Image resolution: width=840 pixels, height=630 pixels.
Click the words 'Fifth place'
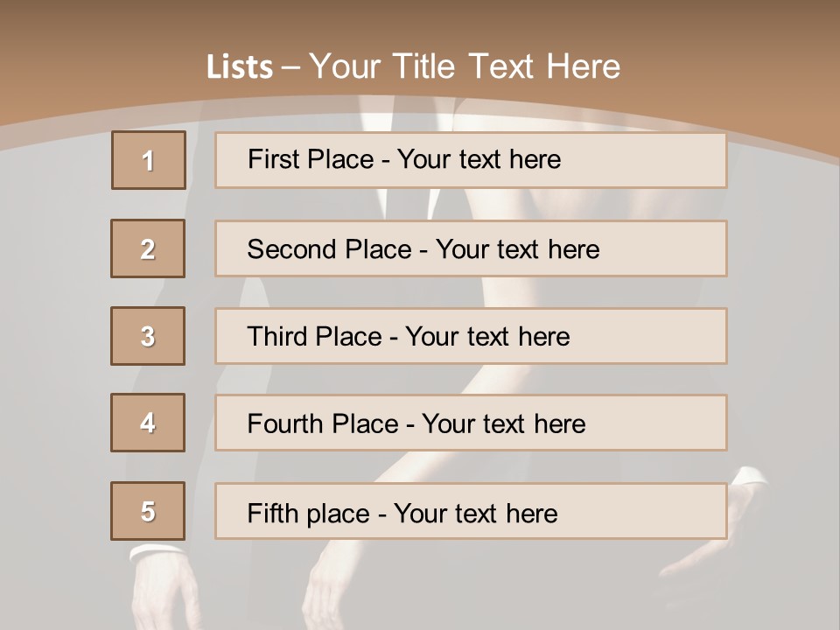(x=309, y=514)
